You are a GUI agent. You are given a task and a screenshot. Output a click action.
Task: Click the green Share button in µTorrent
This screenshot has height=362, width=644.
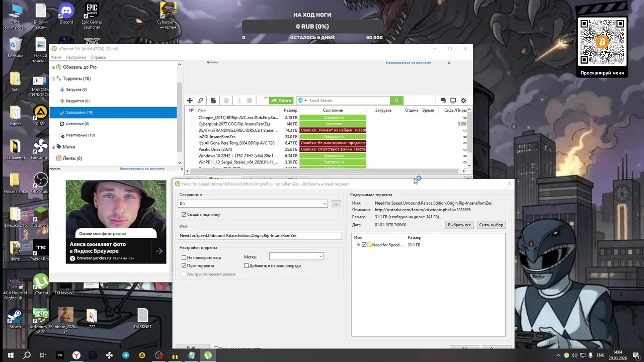point(281,101)
